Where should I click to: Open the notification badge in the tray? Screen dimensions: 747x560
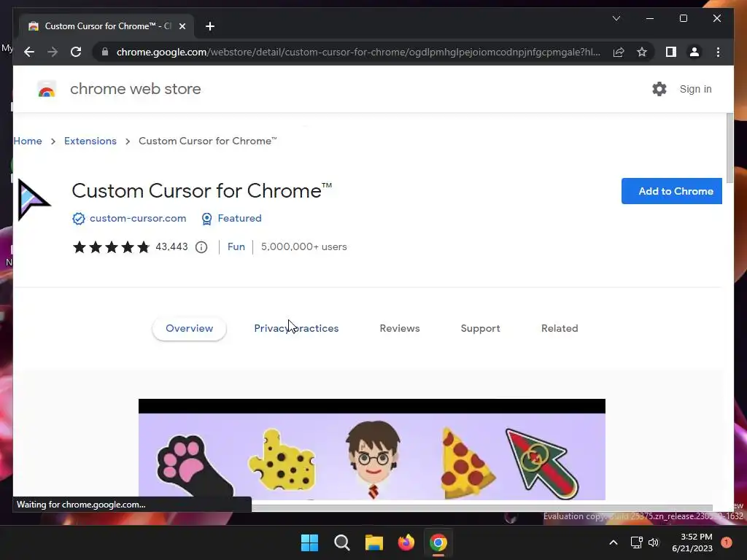click(727, 542)
